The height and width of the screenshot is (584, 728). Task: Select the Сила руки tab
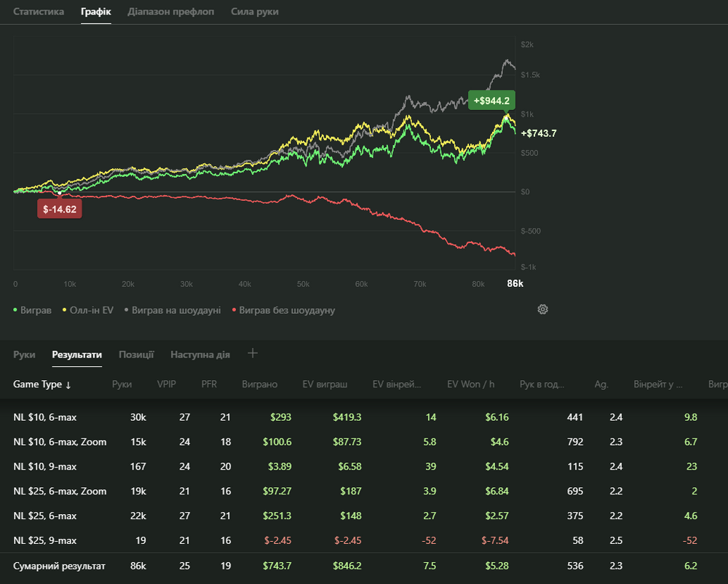[255, 12]
